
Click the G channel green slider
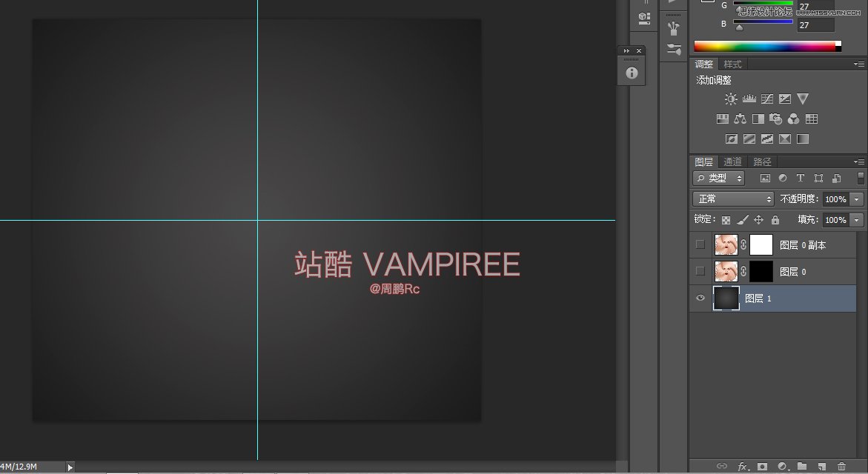pyautogui.click(x=763, y=3)
